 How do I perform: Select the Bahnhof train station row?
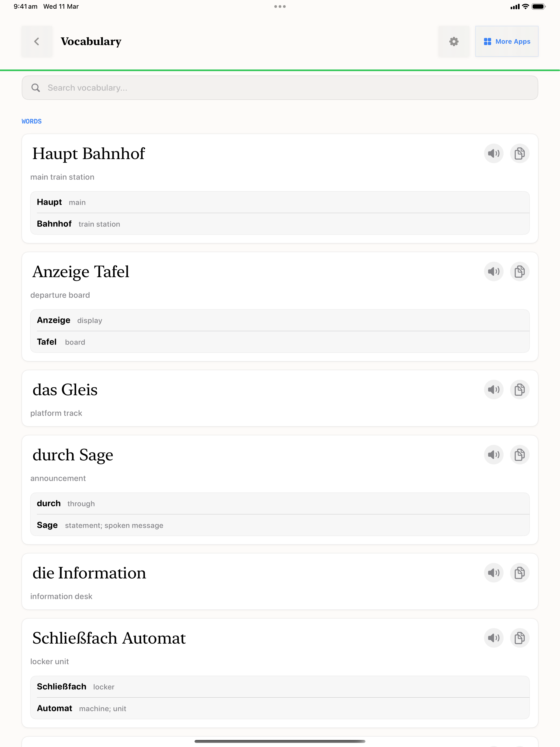pos(279,224)
